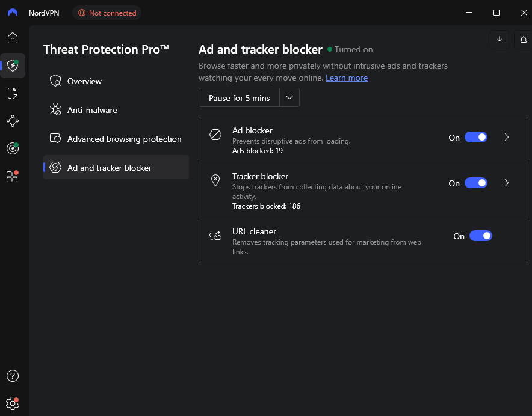Open Dark Web Monitor in the sidebar
The width and height of the screenshot is (532, 416).
(12, 148)
